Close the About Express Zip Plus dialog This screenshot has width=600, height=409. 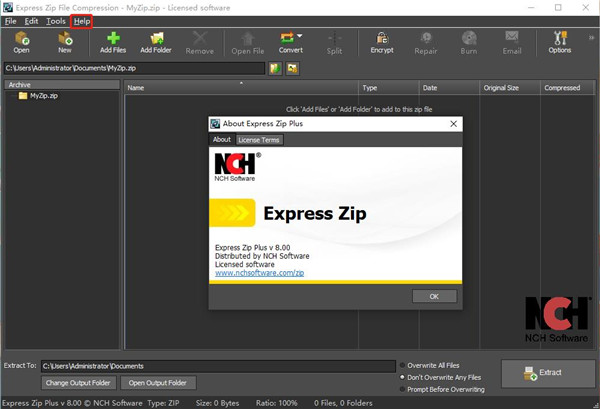(x=453, y=124)
